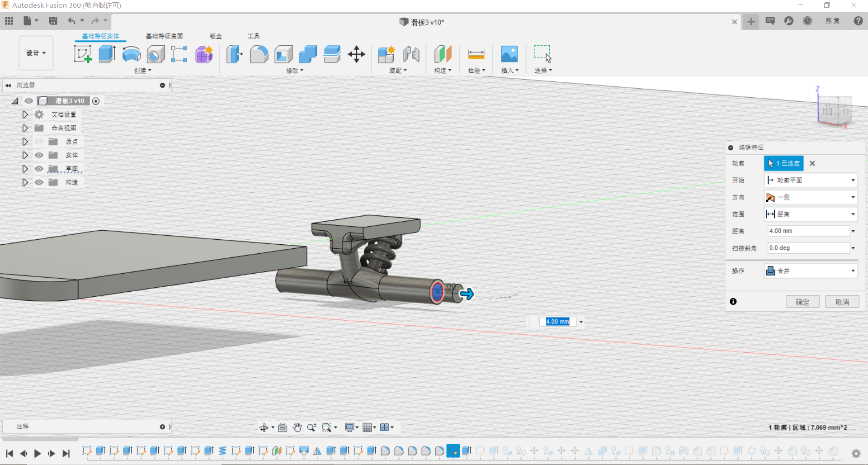
Task: Select the Hole tool
Action: [x=156, y=54]
